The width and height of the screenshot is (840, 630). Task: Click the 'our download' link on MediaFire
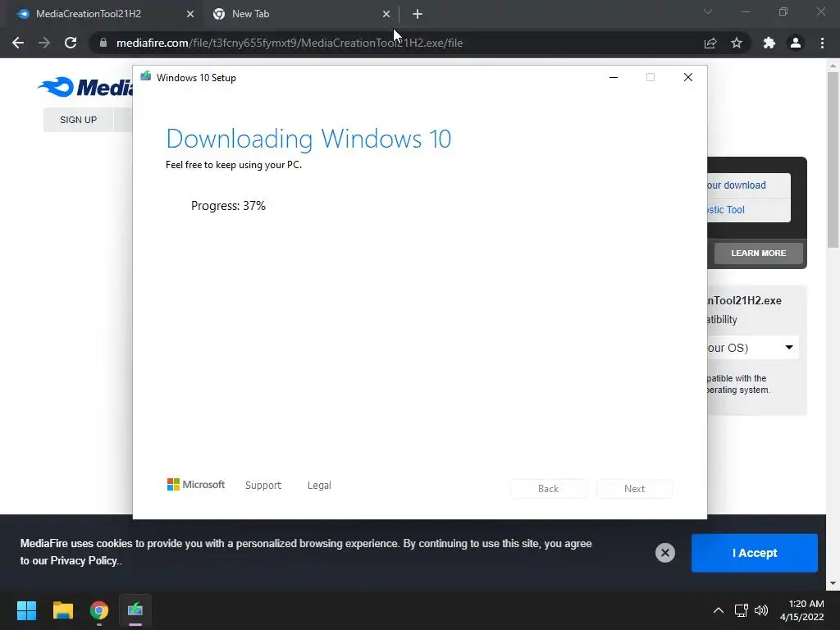click(x=736, y=185)
